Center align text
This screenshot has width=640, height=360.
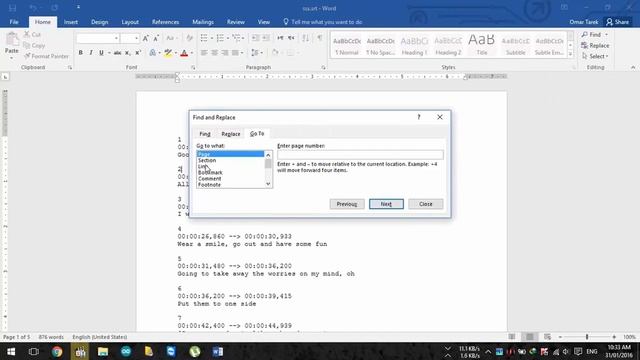click(214, 53)
